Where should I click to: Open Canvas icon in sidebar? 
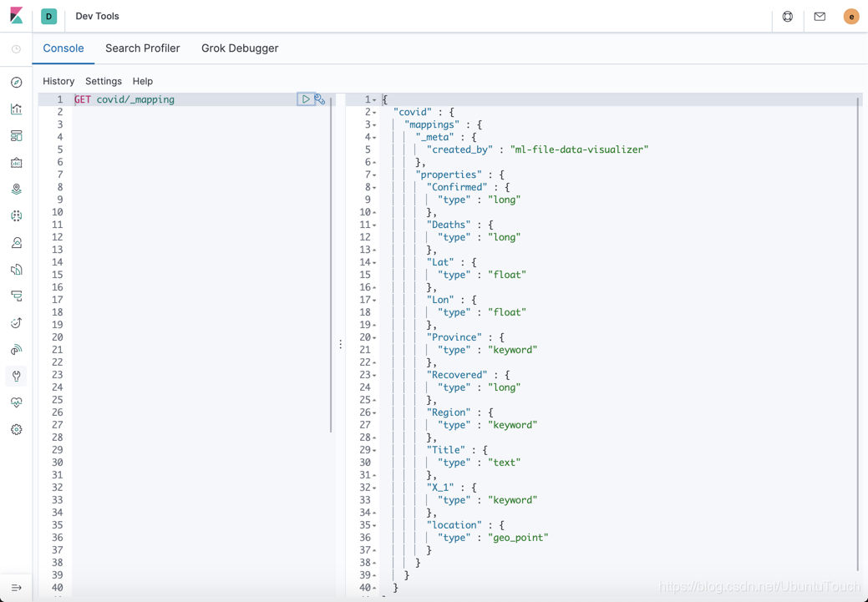point(16,163)
